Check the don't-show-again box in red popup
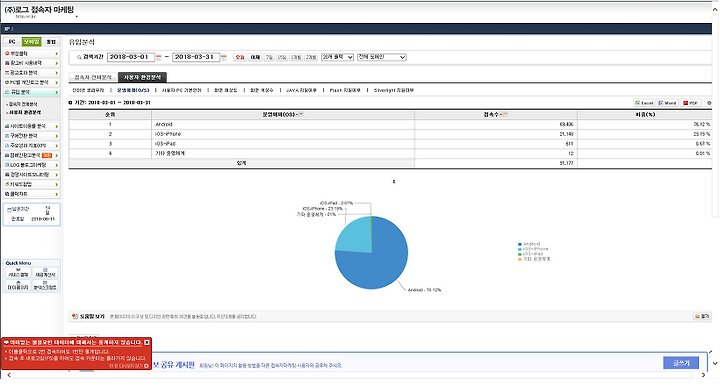The height and width of the screenshot is (386, 720). click(146, 366)
